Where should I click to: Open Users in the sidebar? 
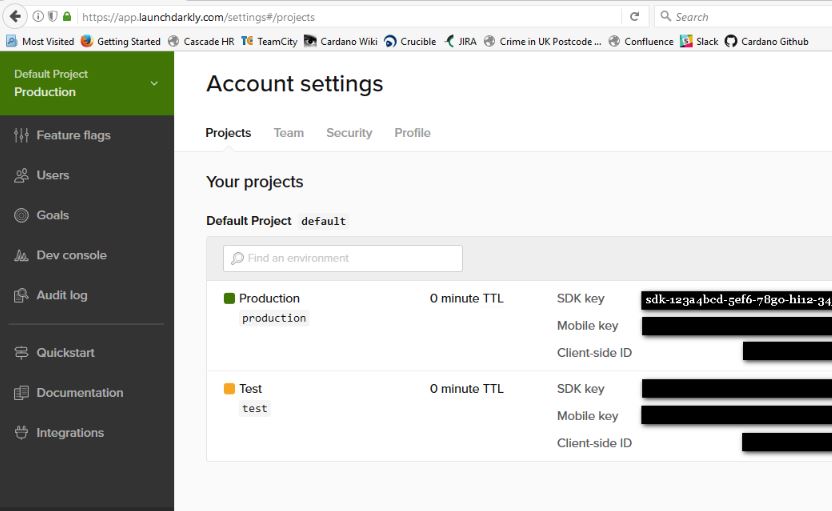(53, 175)
